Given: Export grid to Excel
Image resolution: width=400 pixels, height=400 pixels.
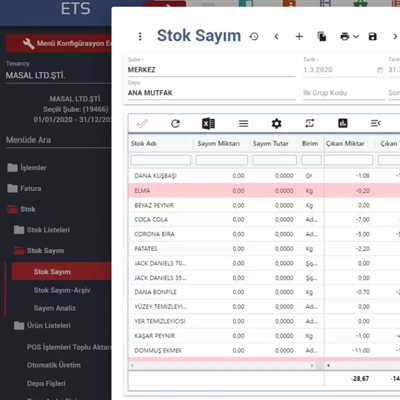Looking at the screenshot, I should (x=209, y=124).
